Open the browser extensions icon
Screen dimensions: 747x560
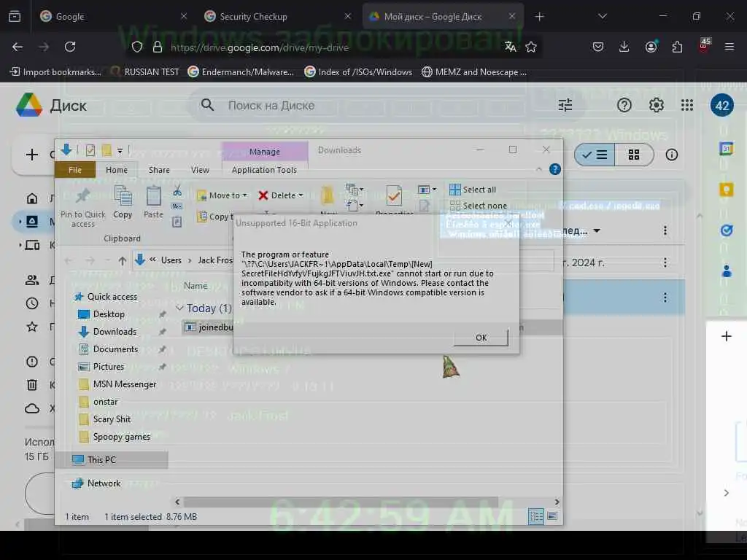click(677, 47)
